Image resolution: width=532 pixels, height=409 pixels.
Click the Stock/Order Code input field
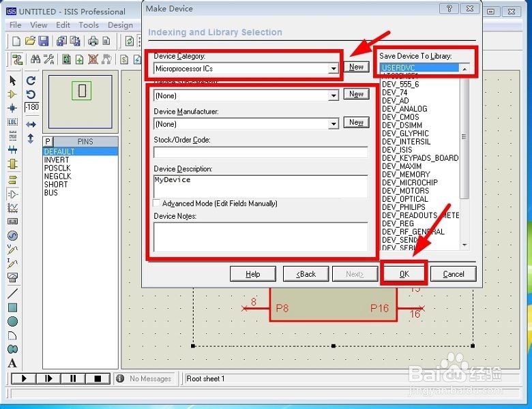(x=261, y=152)
